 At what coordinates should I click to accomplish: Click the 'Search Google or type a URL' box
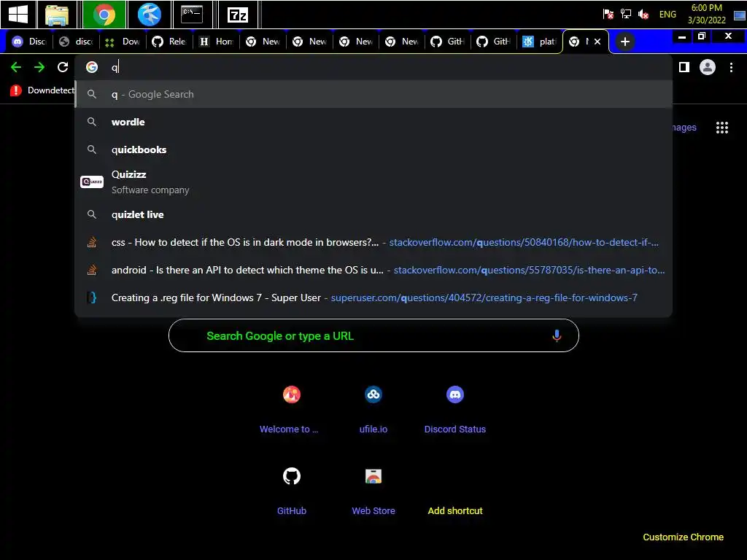373,335
